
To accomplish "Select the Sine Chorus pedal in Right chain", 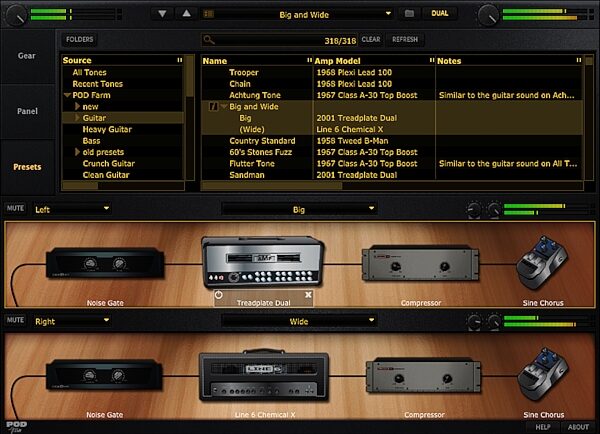I will [x=543, y=374].
